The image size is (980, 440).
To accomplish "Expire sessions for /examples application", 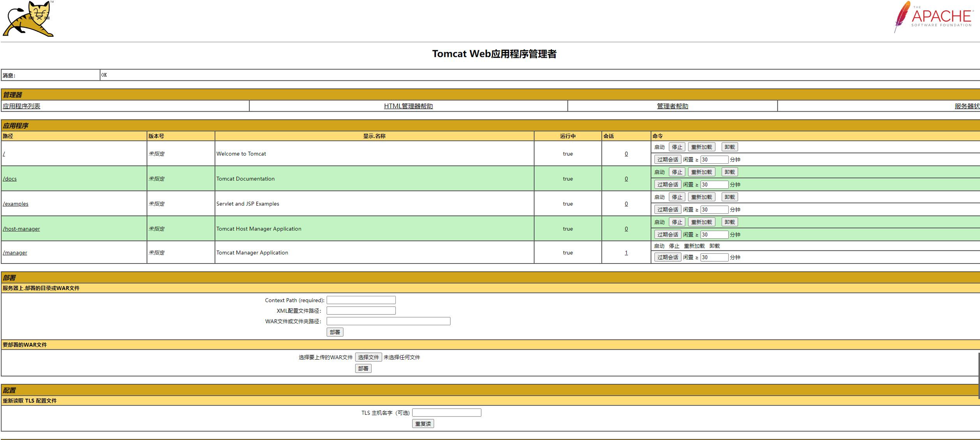I will pyautogui.click(x=668, y=210).
